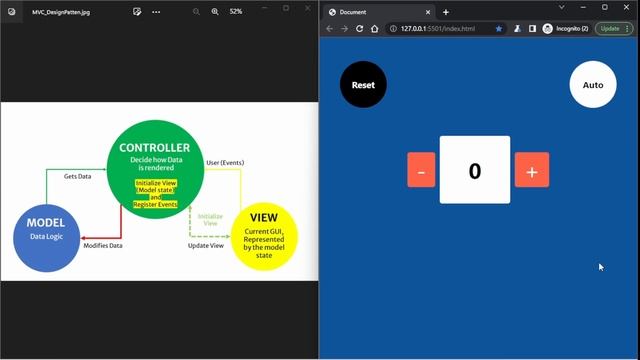Click the highlighted 'Register Events' text

tap(155, 204)
